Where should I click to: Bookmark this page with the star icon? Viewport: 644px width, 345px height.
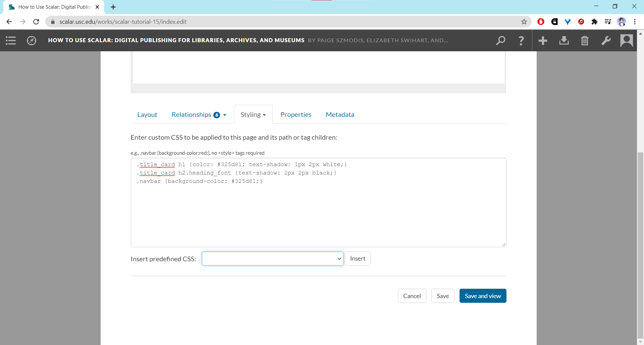[524, 22]
